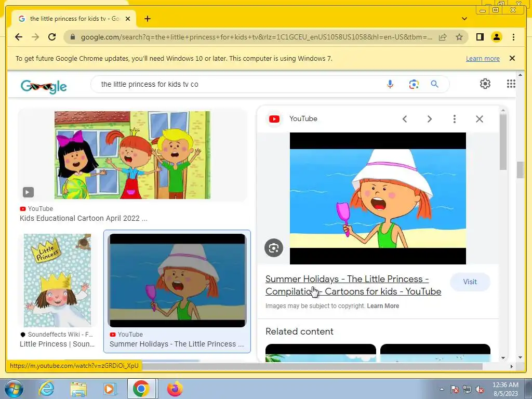Open first Related content thumbnail
This screenshot has width=532, height=399.
pos(321,353)
